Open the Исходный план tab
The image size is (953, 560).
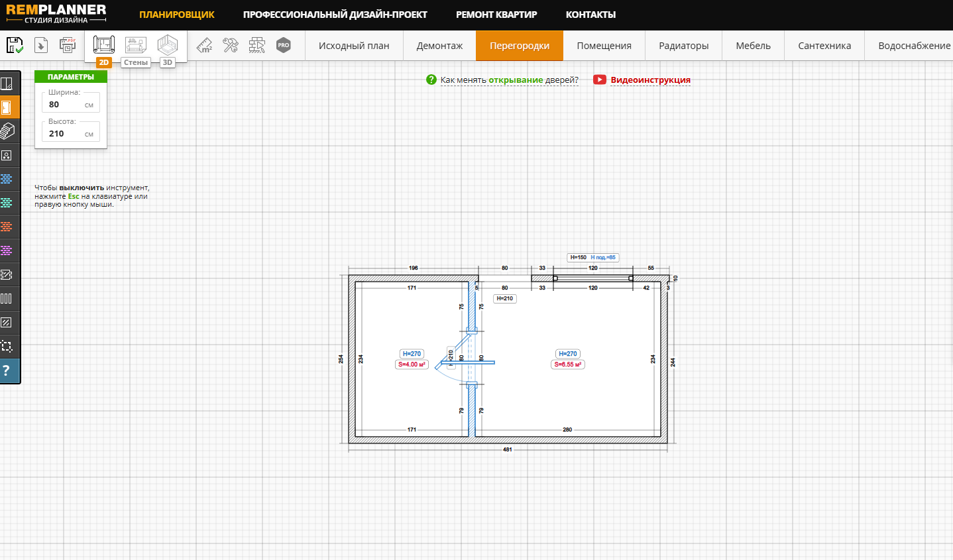[354, 46]
